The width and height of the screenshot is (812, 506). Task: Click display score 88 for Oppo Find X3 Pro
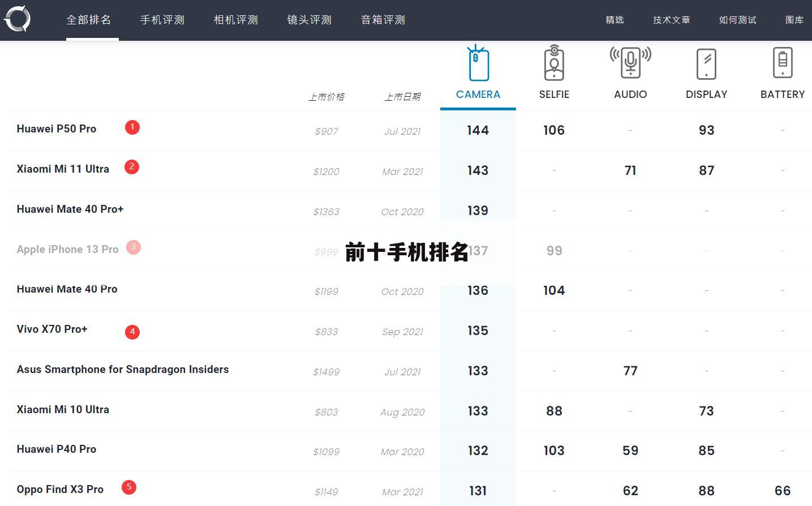coord(706,491)
